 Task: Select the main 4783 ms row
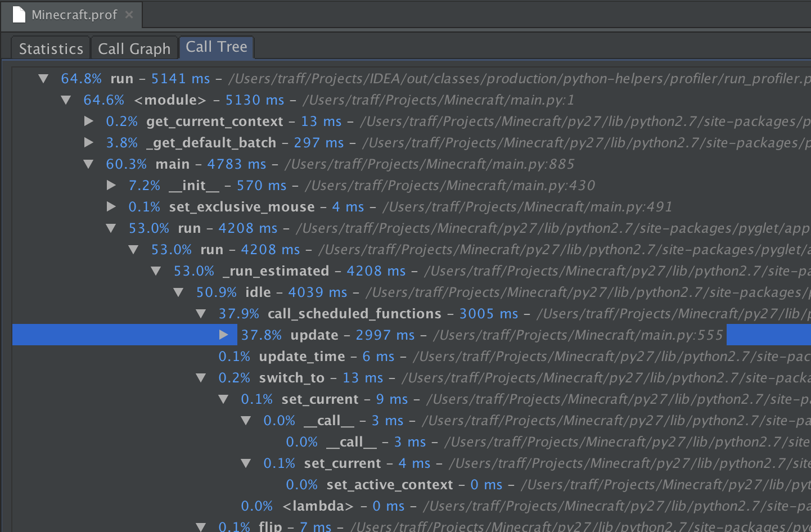[412, 164]
